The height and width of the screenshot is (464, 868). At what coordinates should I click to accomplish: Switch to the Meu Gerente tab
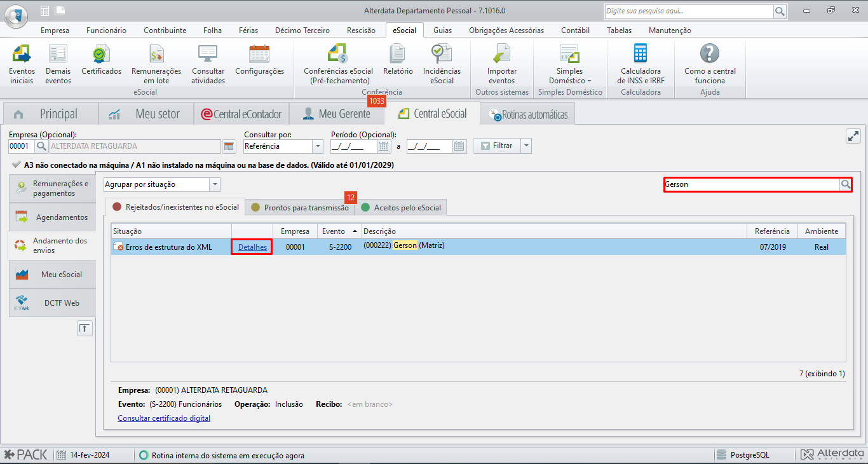click(x=337, y=114)
